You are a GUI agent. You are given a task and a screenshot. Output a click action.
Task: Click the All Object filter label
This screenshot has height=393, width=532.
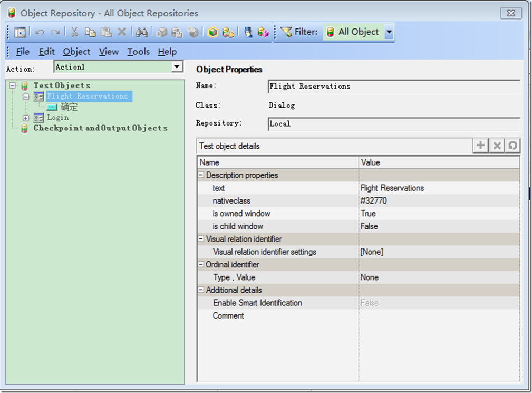(359, 32)
